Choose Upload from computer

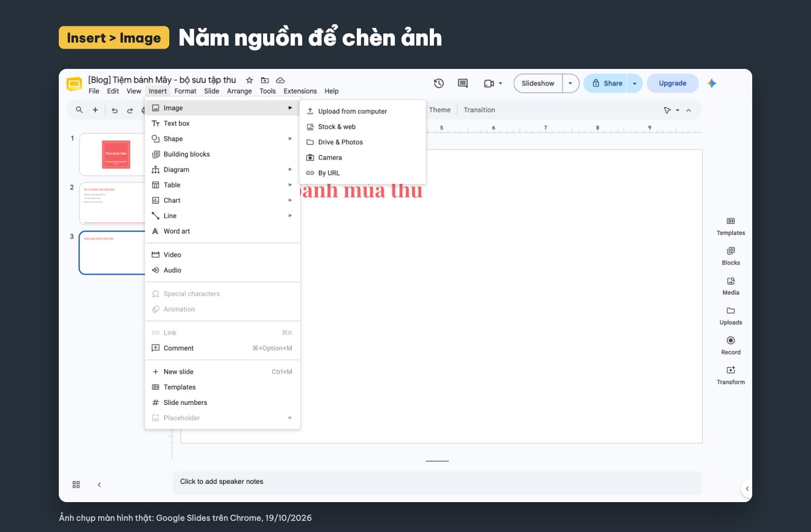(x=362, y=111)
